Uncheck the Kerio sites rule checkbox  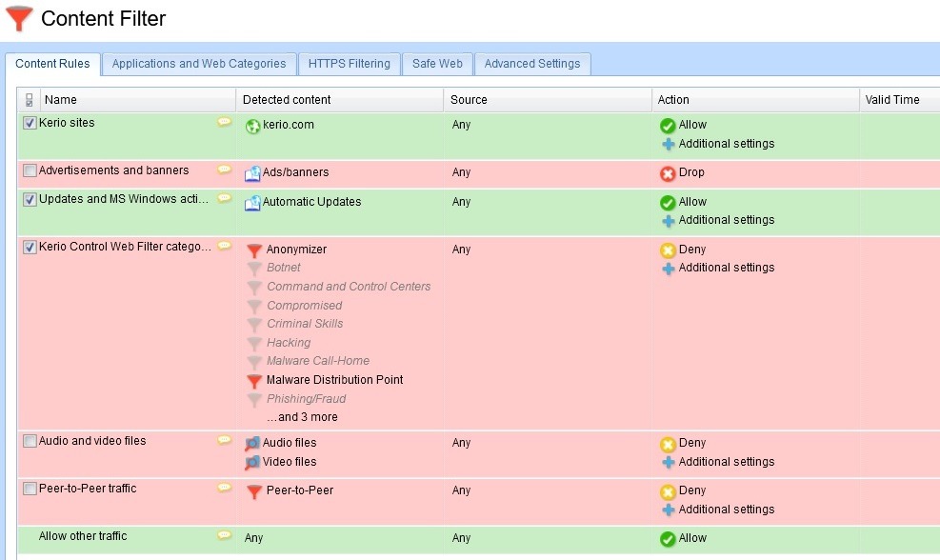(30, 123)
